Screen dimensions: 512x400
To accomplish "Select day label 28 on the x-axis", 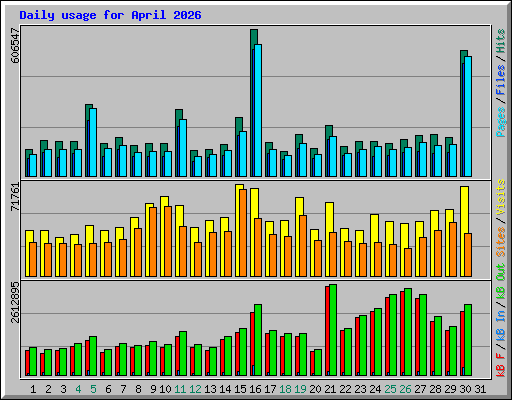I will tap(435, 389).
